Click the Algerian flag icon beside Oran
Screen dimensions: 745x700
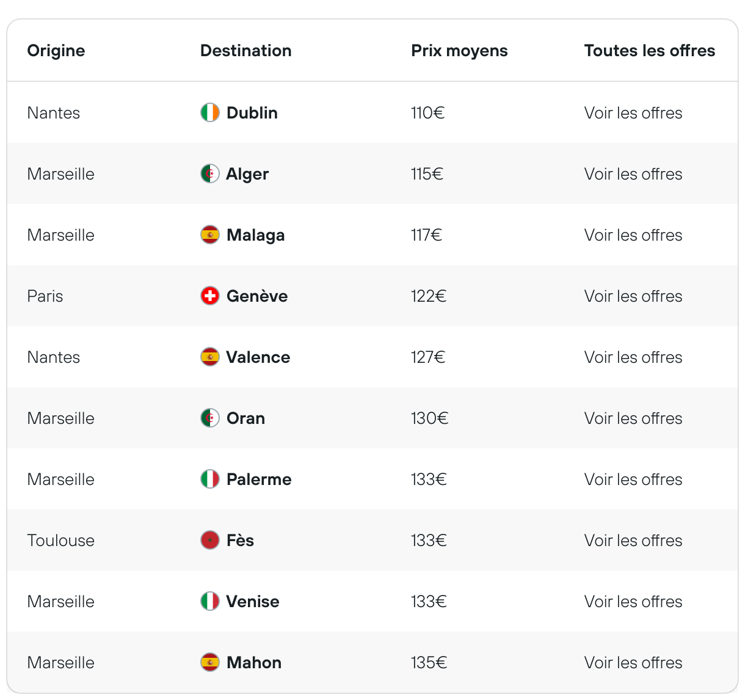click(x=210, y=418)
